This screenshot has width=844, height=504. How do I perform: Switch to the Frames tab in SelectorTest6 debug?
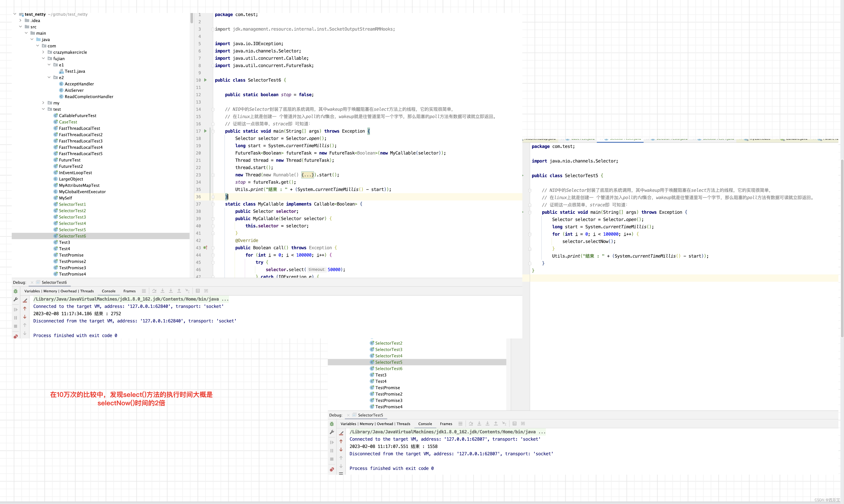(129, 291)
